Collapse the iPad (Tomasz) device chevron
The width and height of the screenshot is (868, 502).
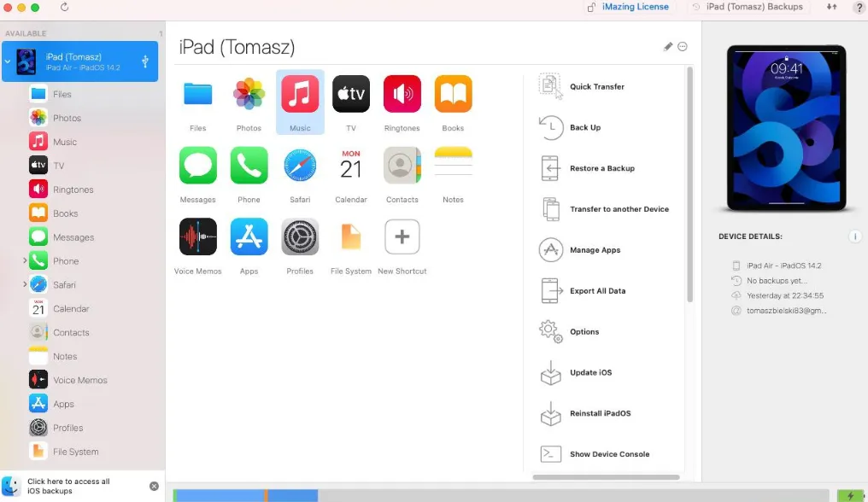tap(8, 61)
